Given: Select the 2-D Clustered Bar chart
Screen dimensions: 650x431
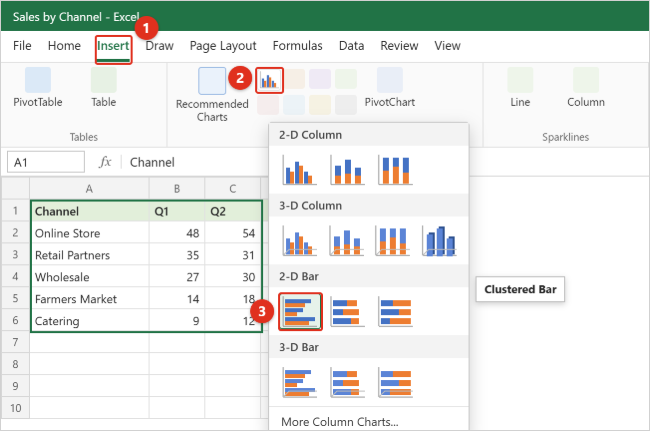Looking at the screenshot, I should tap(300, 312).
